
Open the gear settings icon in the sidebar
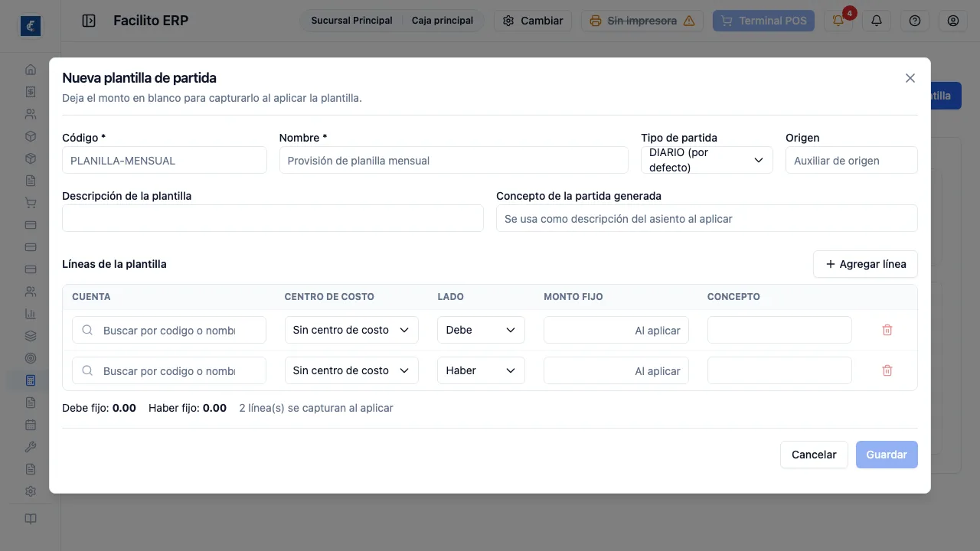coord(31,491)
